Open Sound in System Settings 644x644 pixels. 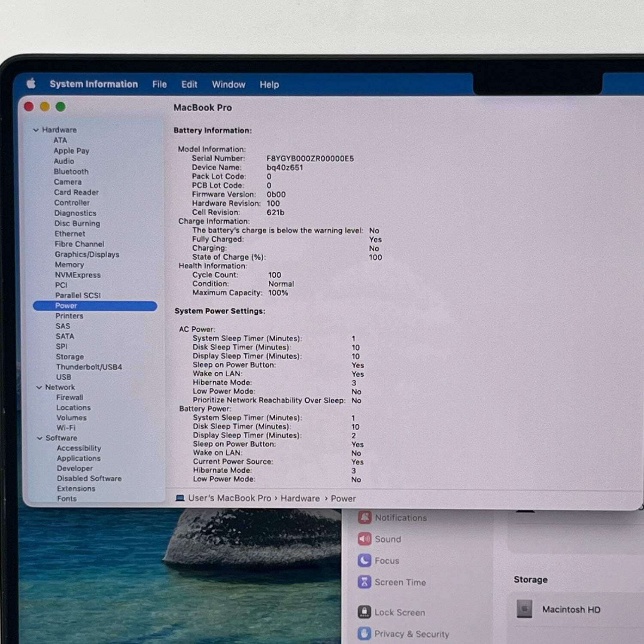tap(388, 539)
